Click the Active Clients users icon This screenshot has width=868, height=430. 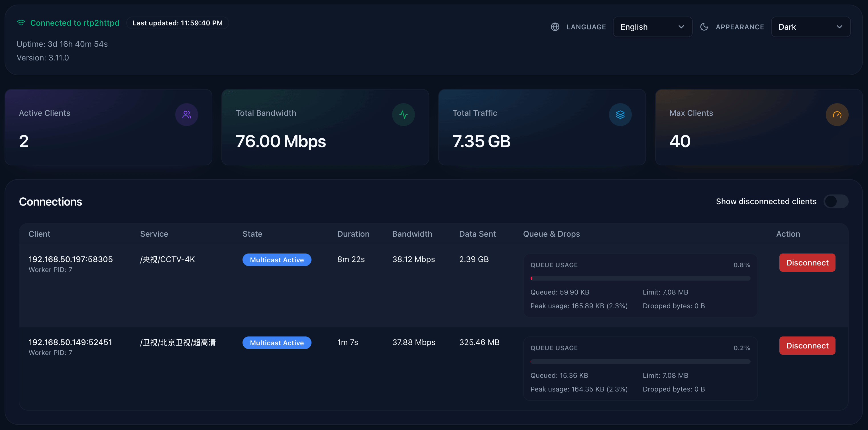point(186,115)
